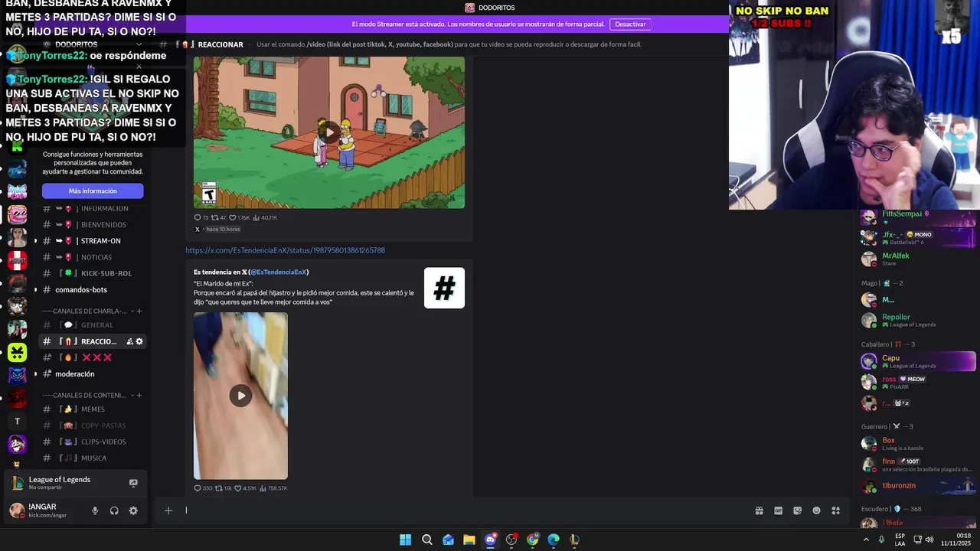Screen dimensions: 980x551
Task: Open the comandos-bots channel
Action: 93,290
